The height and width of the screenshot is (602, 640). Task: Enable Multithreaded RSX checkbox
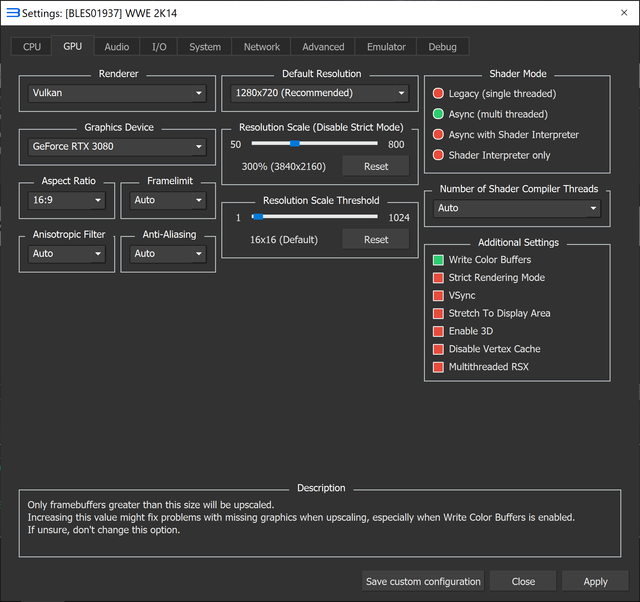(x=481, y=367)
